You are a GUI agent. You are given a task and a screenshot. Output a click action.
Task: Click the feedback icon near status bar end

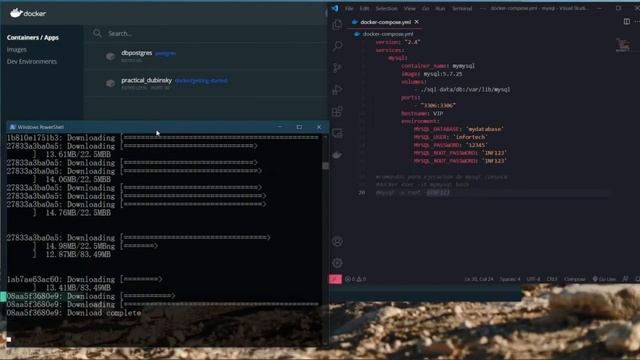[x=625, y=279]
